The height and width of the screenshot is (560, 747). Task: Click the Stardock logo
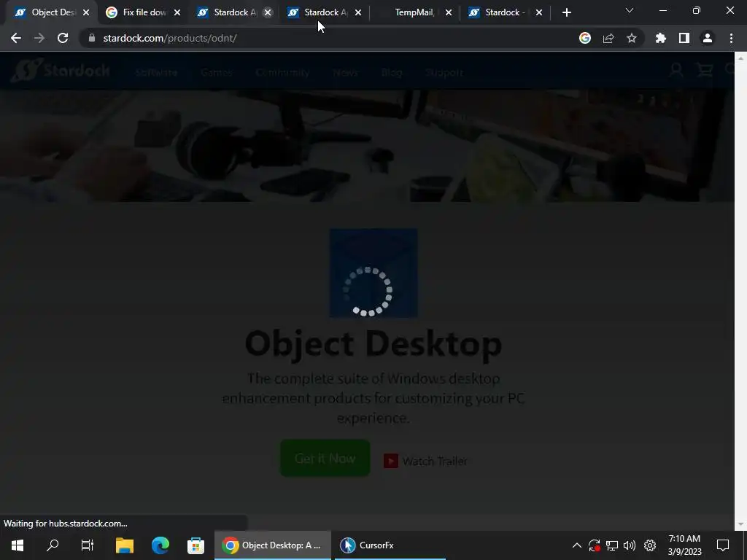click(61, 71)
